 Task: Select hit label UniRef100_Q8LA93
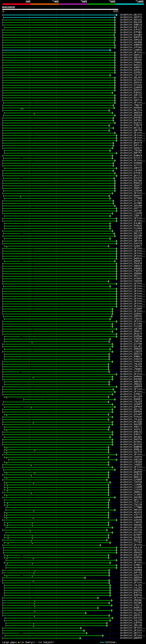(x=131, y=77)
